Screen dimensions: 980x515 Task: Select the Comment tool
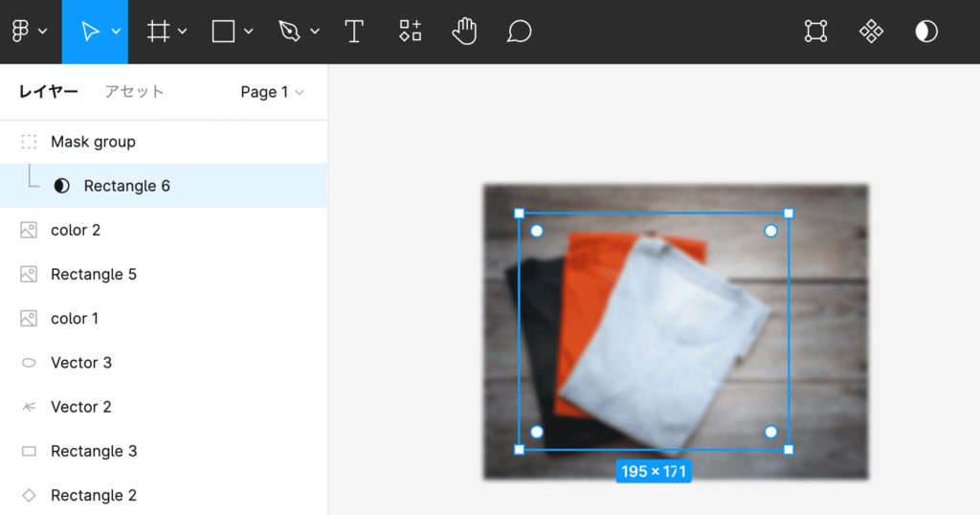pos(519,32)
